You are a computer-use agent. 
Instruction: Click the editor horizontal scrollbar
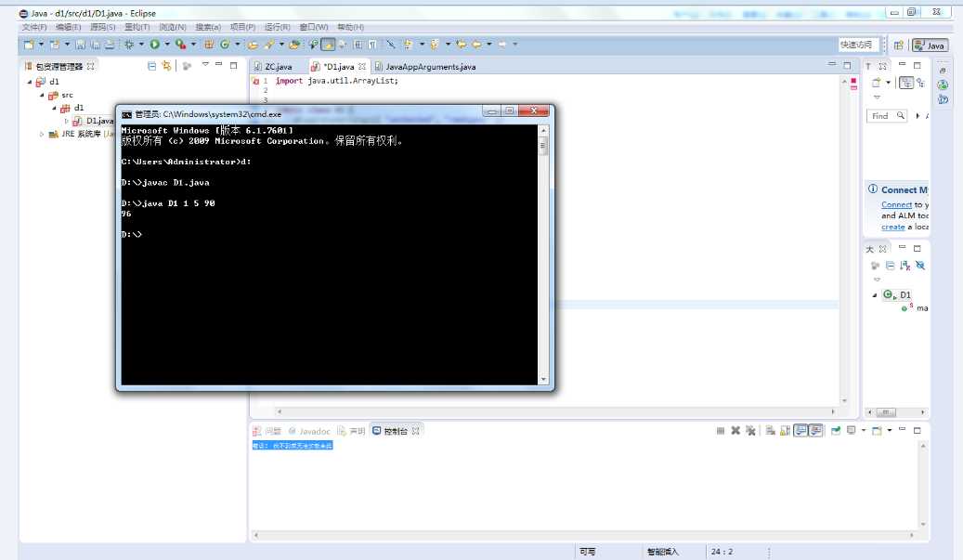(556, 411)
